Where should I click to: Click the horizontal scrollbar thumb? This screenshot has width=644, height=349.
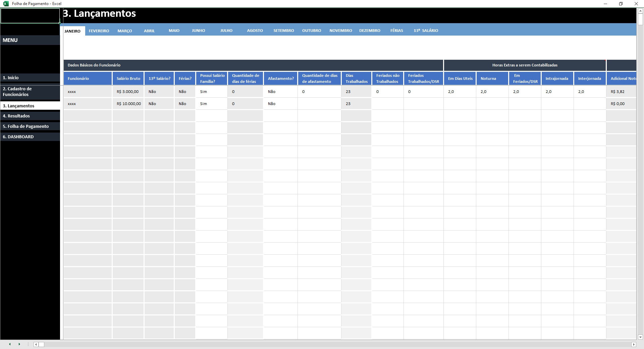(42, 344)
